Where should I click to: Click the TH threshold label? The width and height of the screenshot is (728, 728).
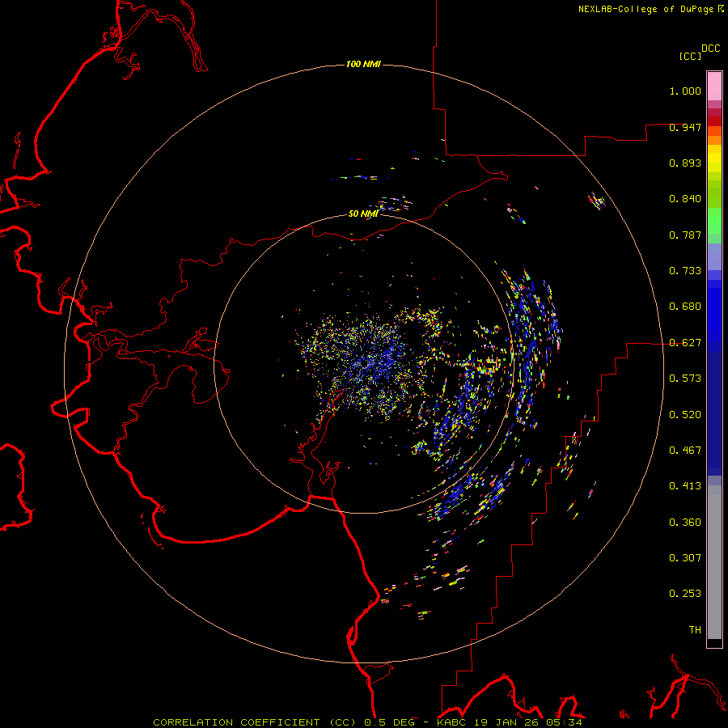point(695,630)
